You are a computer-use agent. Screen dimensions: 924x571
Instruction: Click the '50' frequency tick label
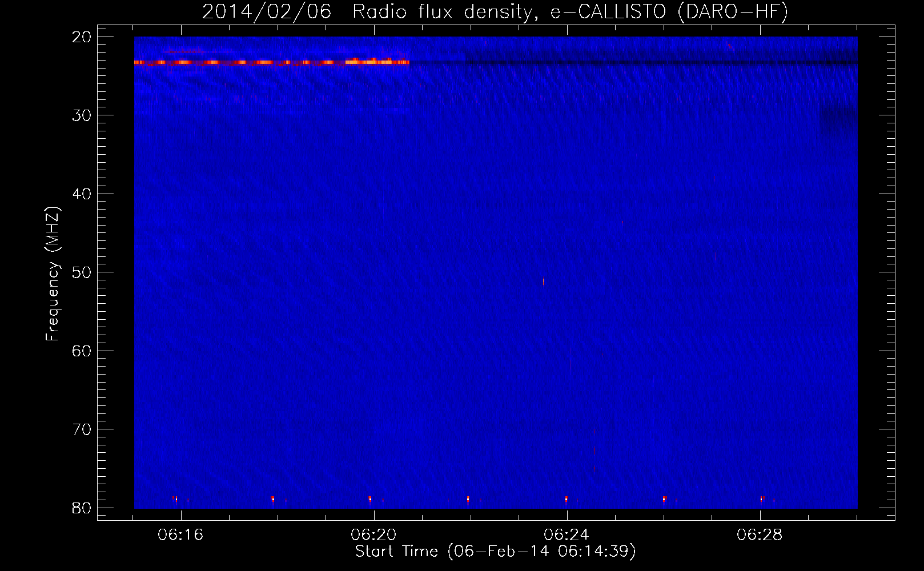(82, 272)
